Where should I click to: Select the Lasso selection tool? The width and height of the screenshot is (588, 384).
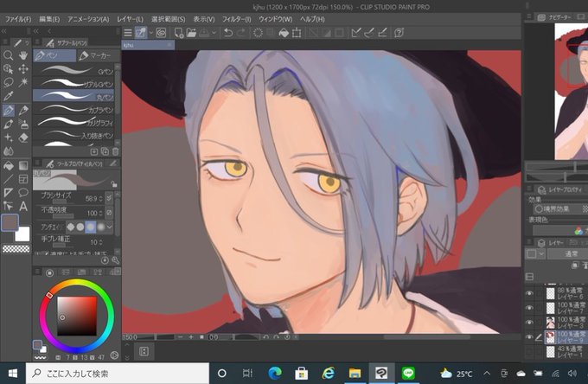(9, 82)
